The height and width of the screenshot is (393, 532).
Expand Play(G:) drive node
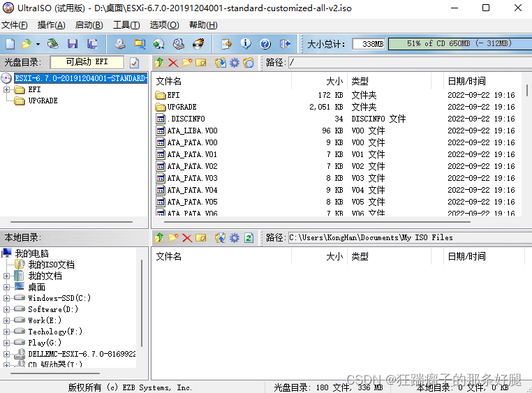[6, 343]
